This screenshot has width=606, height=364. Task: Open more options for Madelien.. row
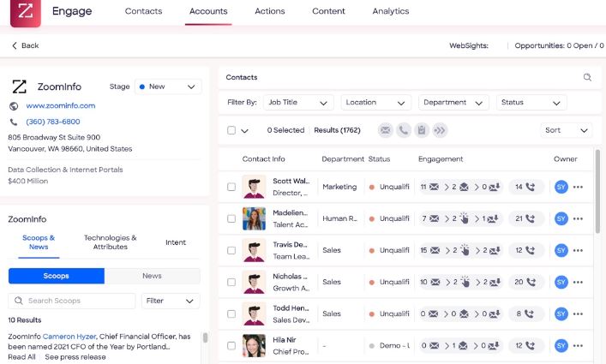click(x=579, y=219)
